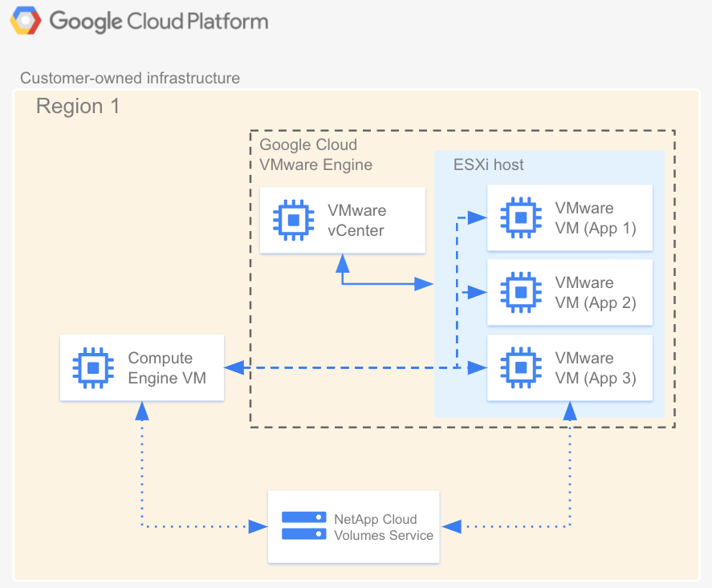Click the ESXi host panel label

tap(487, 164)
